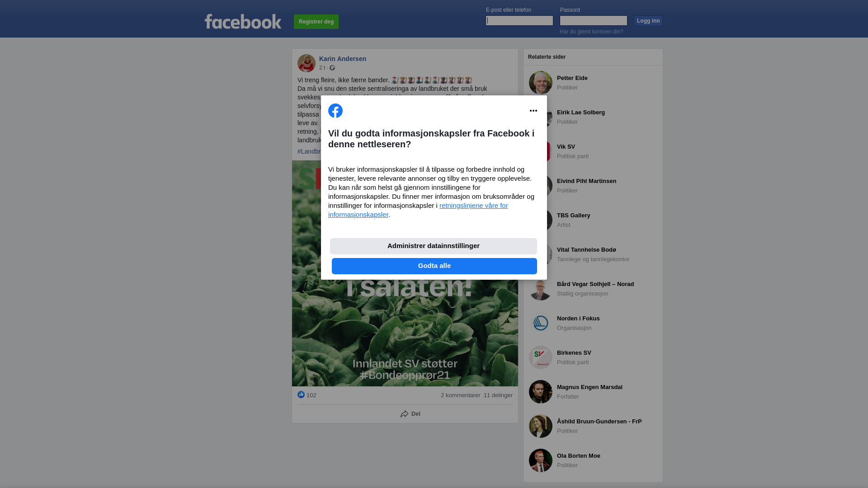Click Godta alle to accept all cookies
The image size is (868, 488).
[434, 266]
